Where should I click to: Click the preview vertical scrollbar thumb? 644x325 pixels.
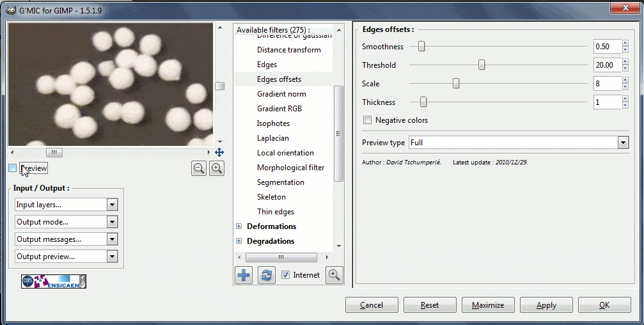pyautogui.click(x=220, y=86)
